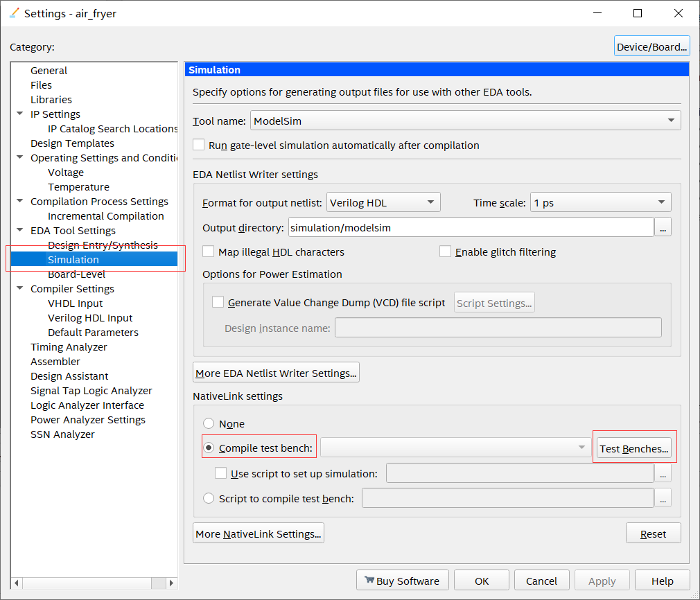This screenshot has width=700, height=600.
Task: Collapse the EDA Tool Settings tree node
Action: 19,231
